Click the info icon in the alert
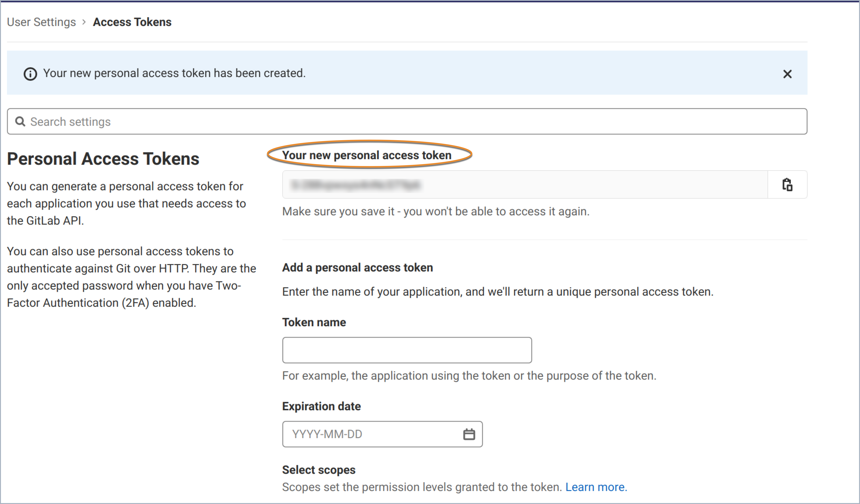This screenshot has width=860, height=504. point(30,74)
